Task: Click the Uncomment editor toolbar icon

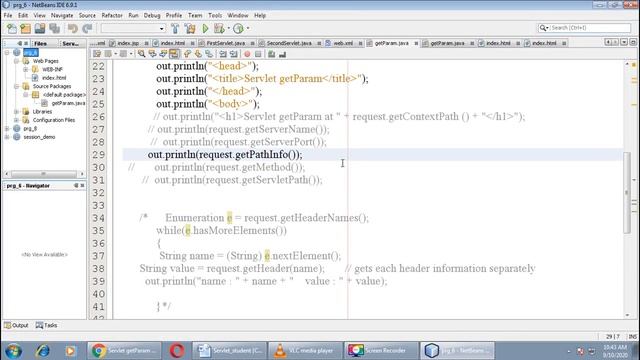Action: 282,54
